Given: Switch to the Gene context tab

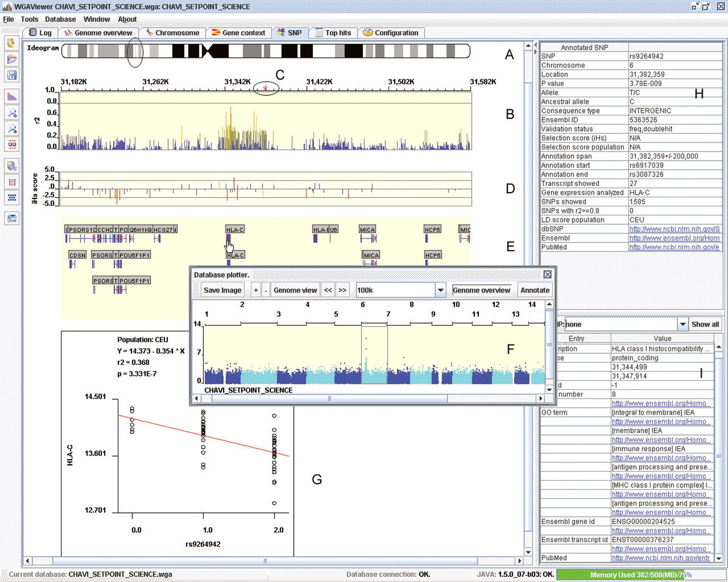Looking at the screenshot, I should (x=238, y=33).
